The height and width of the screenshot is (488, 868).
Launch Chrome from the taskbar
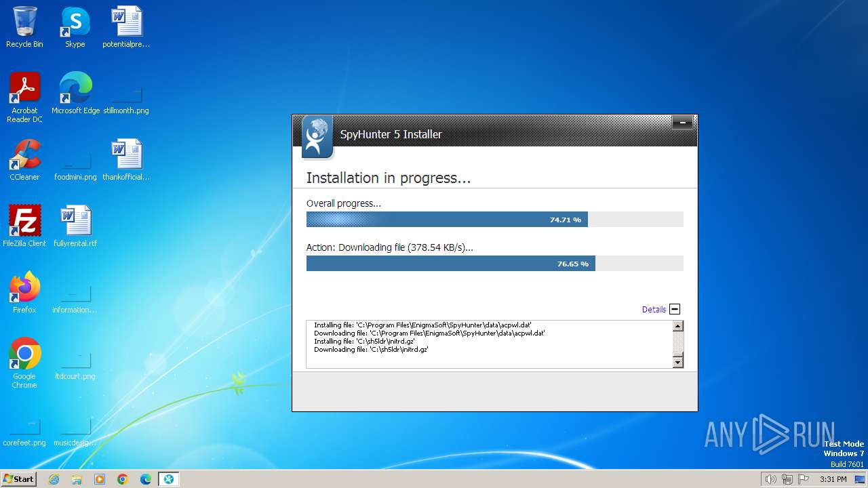pos(123,479)
